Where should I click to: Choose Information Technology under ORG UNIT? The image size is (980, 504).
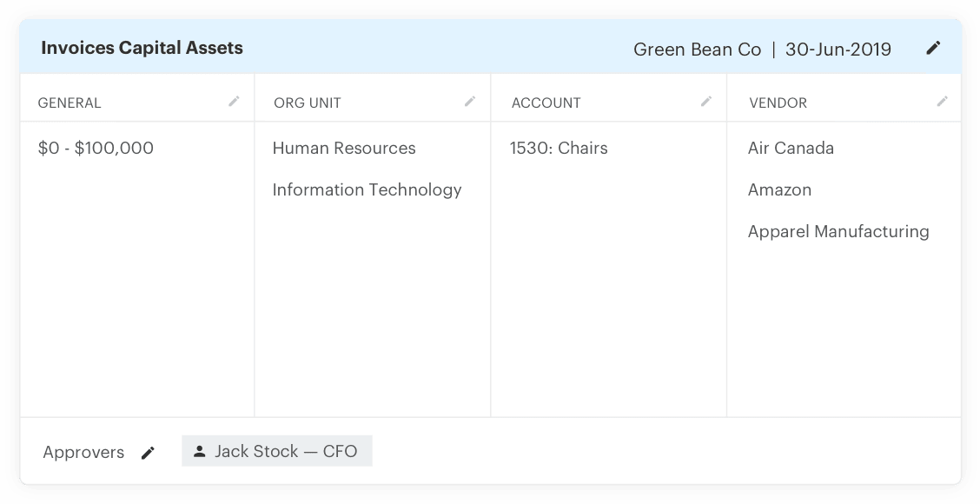coord(367,189)
